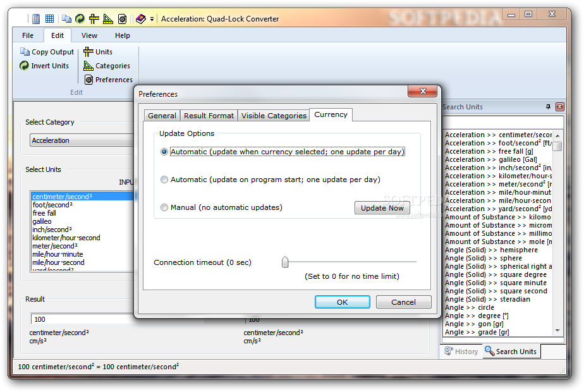Select Angle (Solid) >> sphere result
Viewport: 584px width, 392px height.
498,258
